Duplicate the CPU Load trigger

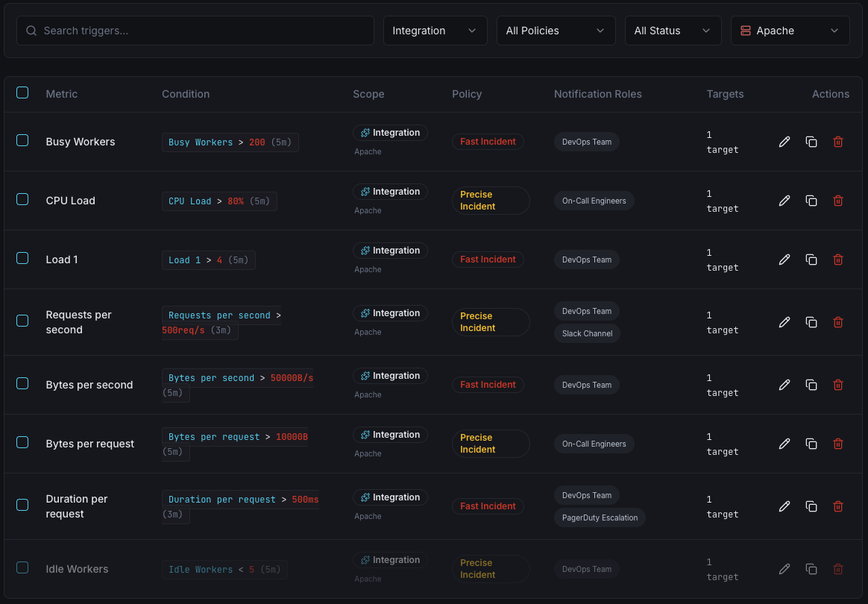point(811,201)
